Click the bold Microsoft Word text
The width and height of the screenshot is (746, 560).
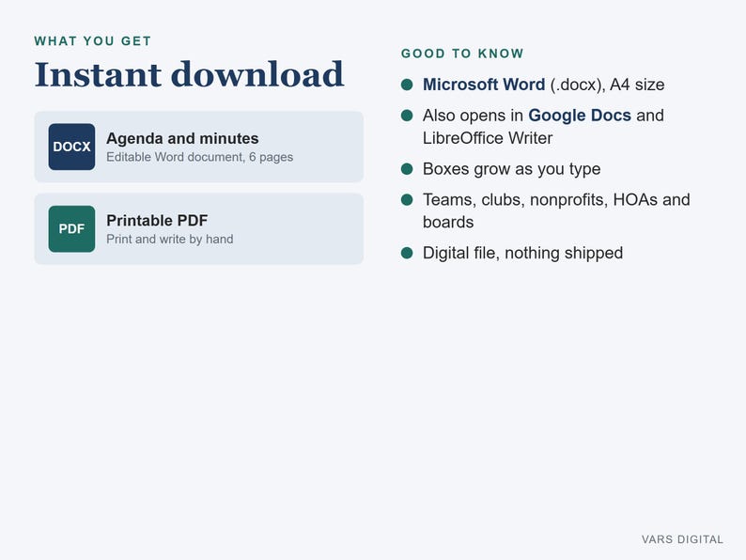pos(484,85)
